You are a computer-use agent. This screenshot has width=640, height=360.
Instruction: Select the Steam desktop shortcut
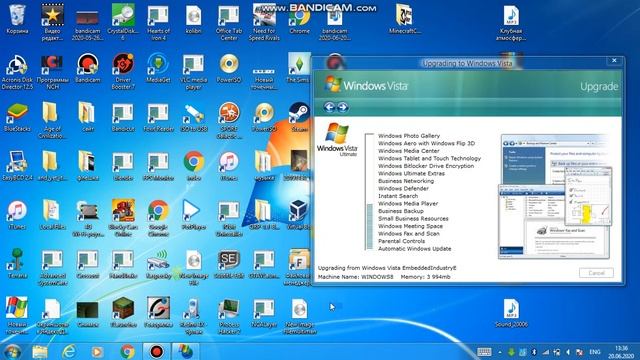pos(299,117)
